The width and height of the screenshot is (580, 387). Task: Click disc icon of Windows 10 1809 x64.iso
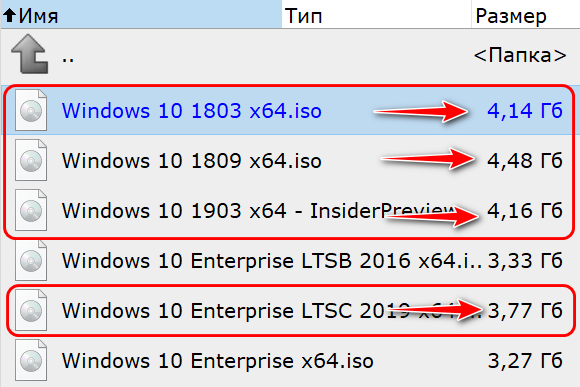(31, 160)
